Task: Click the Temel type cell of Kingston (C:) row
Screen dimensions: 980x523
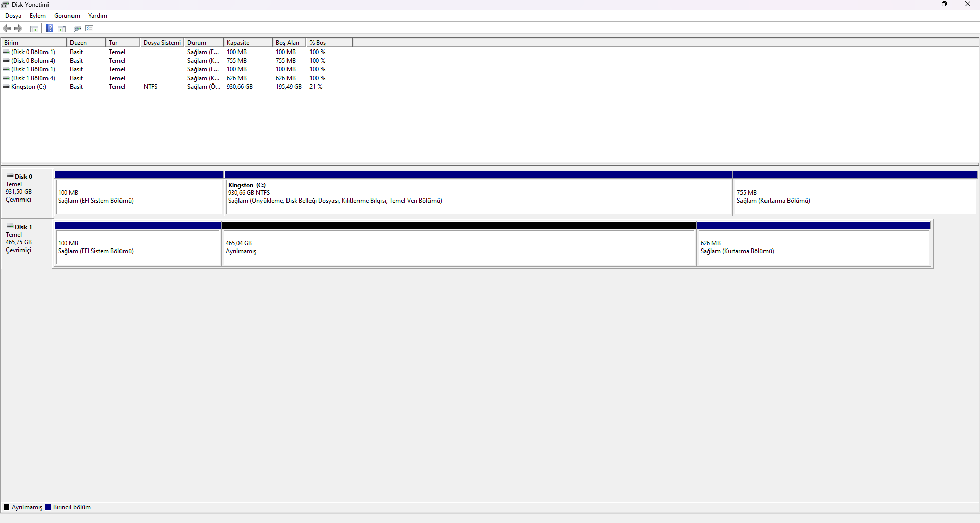Action: coord(117,87)
